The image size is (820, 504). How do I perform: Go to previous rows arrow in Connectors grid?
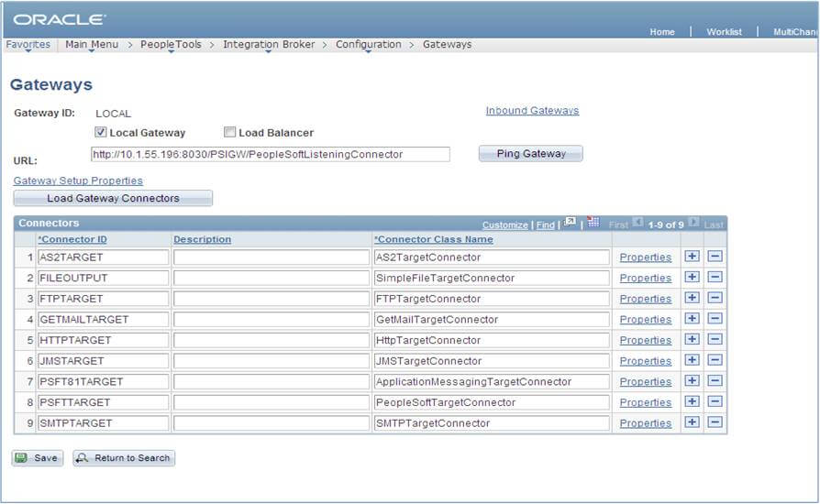[x=637, y=222]
